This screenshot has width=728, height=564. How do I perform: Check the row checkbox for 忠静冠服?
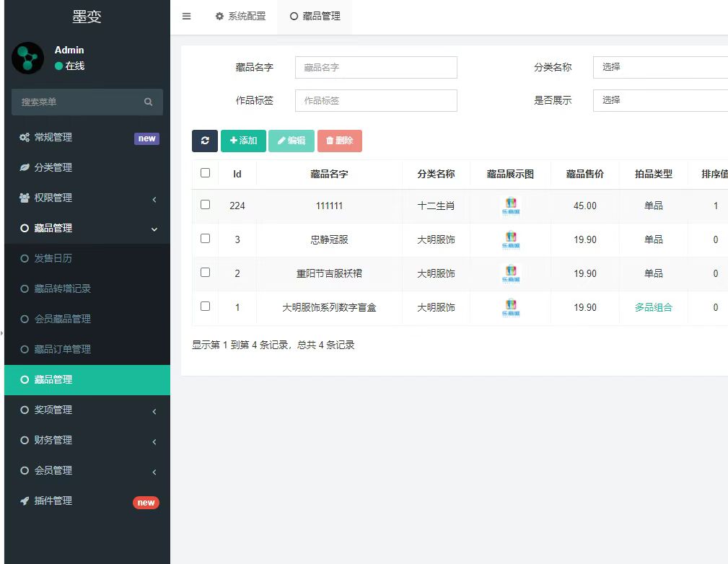coord(206,239)
